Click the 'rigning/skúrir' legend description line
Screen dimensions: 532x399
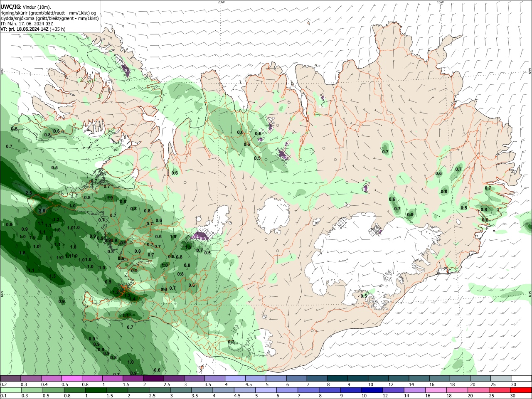[48, 13]
